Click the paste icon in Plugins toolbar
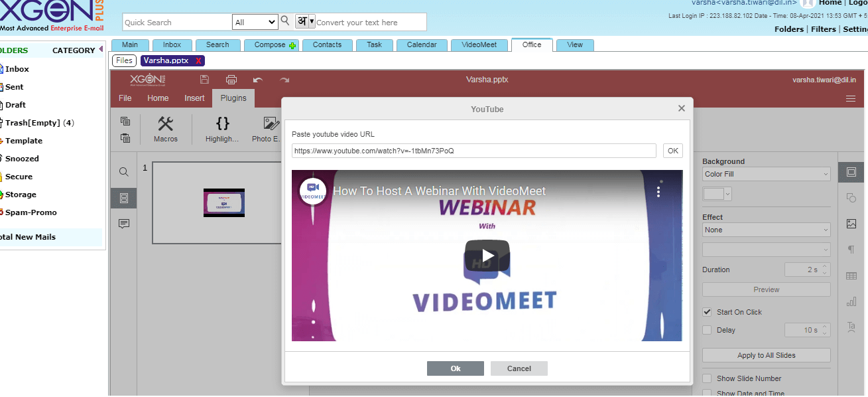This screenshot has height=397, width=868. pos(125,138)
